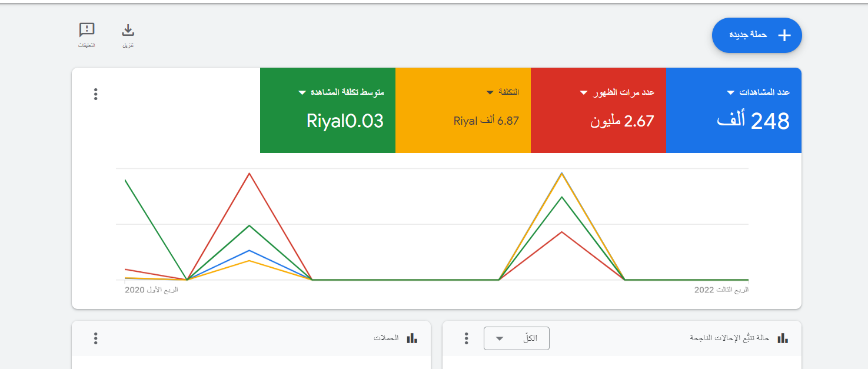The image size is (868, 369).
Task: Click the tallest red line peak in chart
Action: 250,174
